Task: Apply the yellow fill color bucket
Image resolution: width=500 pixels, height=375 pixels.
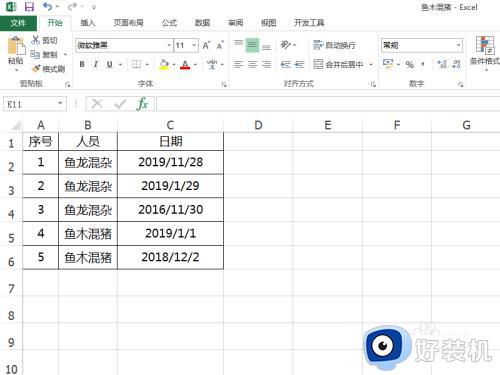Action: coord(164,64)
